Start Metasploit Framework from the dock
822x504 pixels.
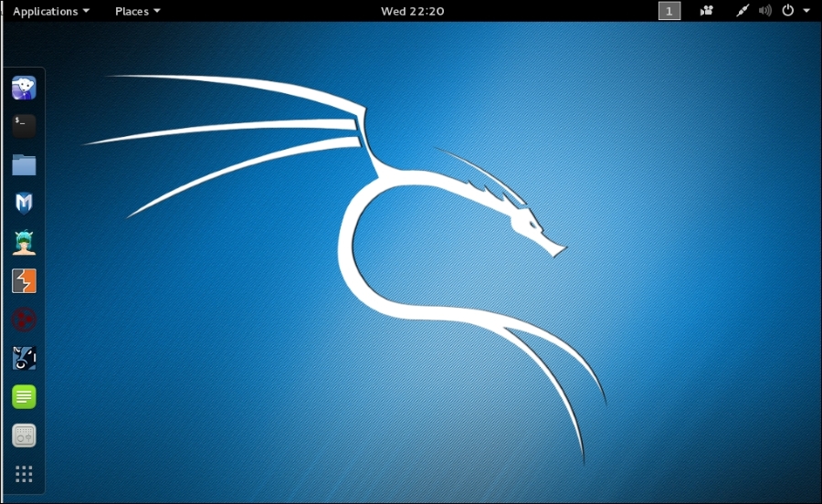click(24, 204)
